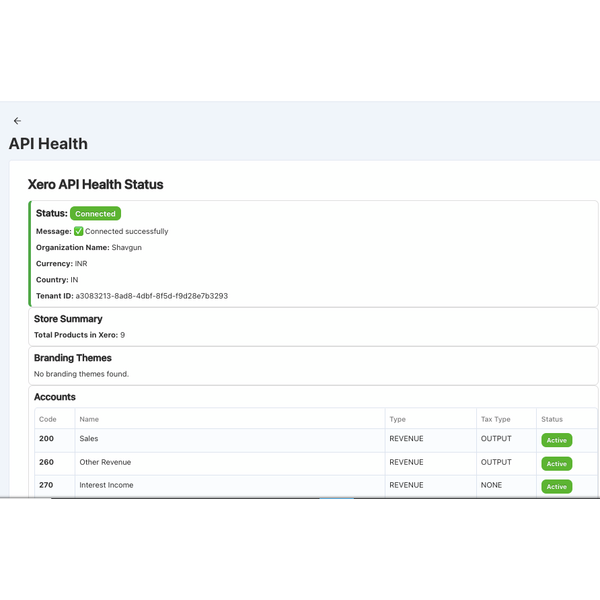Sort accounts by the Code column header
The image size is (600, 600).
point(48,419)
